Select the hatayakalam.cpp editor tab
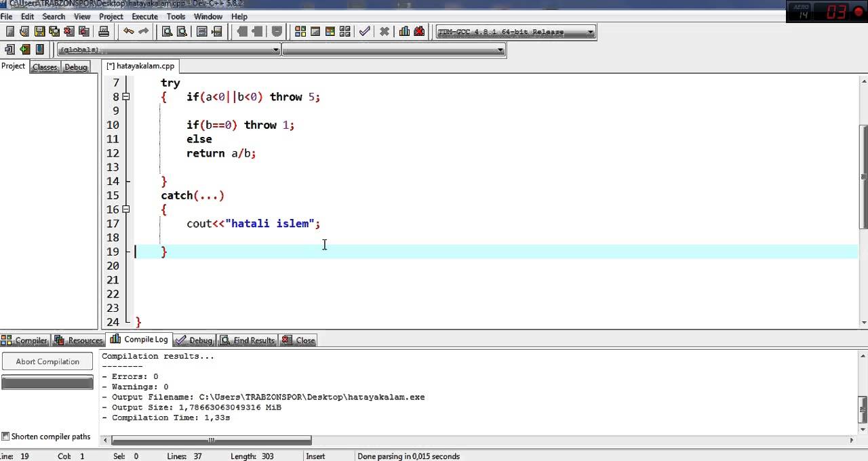 141,66
